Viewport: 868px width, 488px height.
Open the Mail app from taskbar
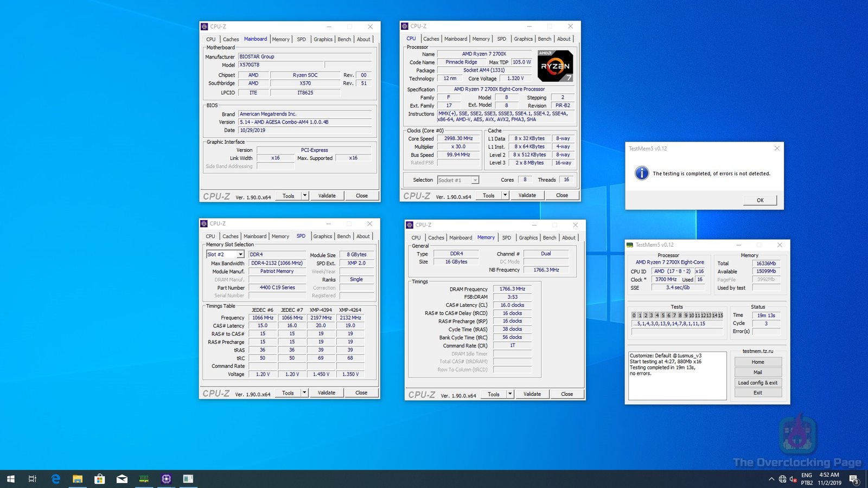click(x=122, y=479)
